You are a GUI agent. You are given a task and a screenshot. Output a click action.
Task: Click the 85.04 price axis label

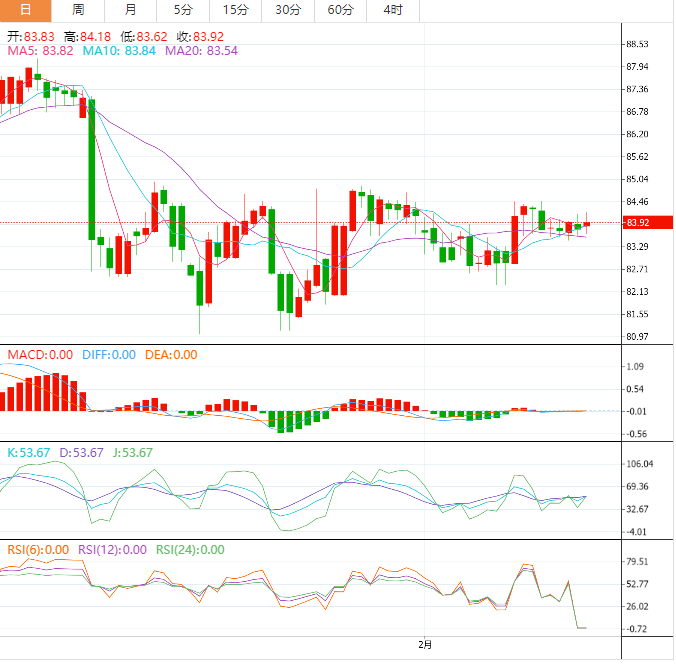pos(637,179)
